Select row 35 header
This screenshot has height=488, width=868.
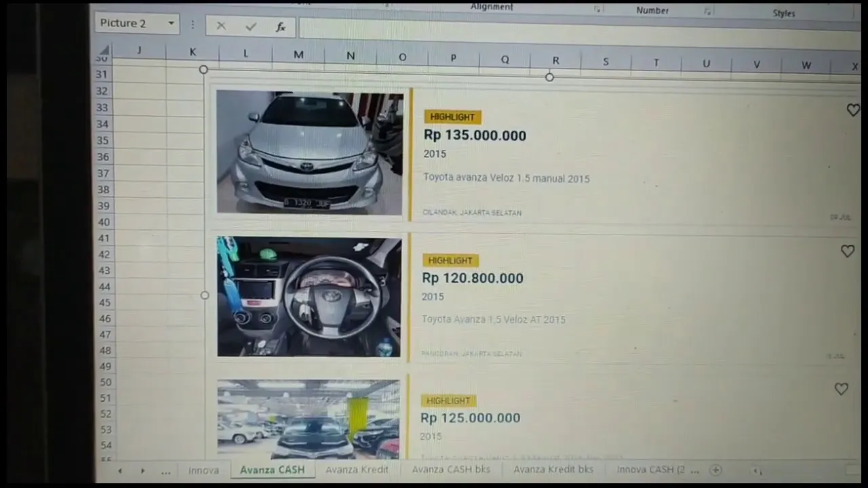click(102, 140)
